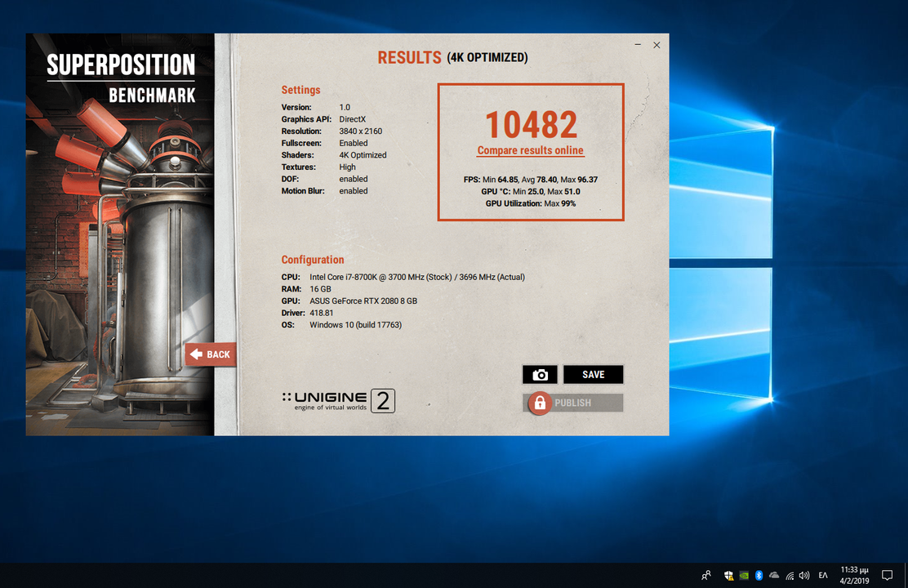Click the locked PUBLISH button

pos(573,403)
